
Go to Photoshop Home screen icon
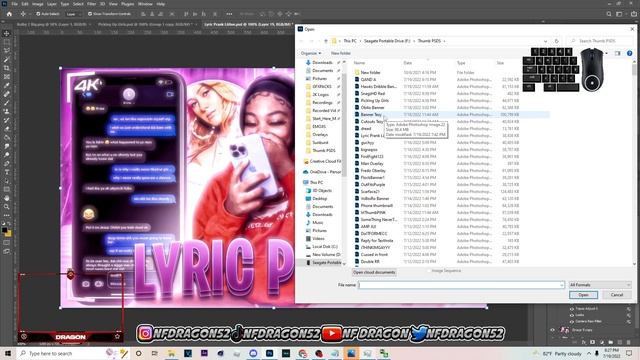[9, 14]
